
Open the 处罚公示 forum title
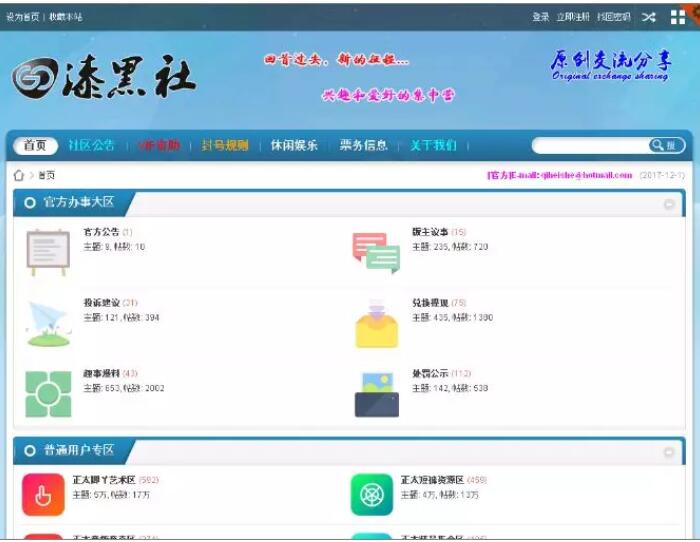coord(430,373)
